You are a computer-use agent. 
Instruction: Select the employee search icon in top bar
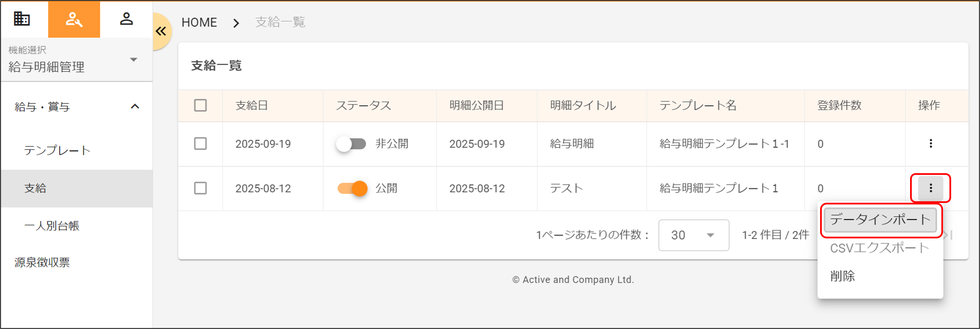pyautogui.click(x=74, y=19)
